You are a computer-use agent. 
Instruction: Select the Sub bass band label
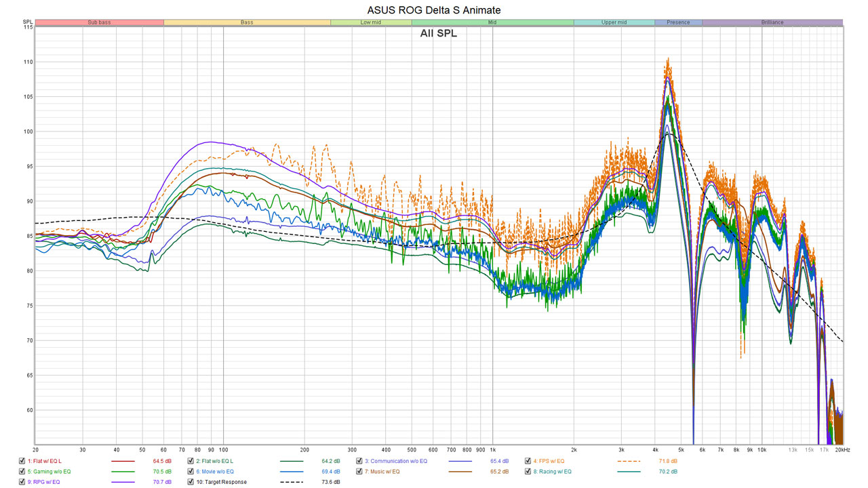pos(99,22)
